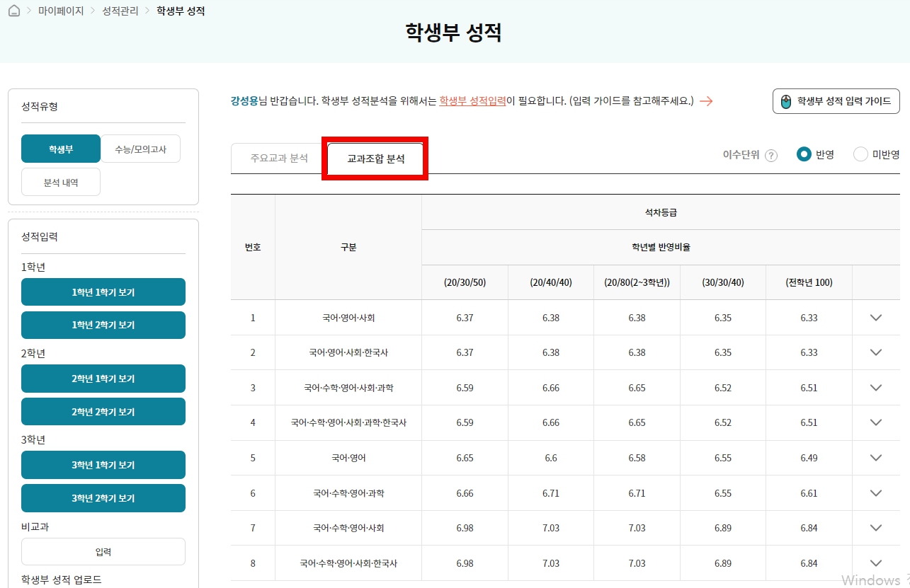Click the 구분 column header
910x588 pixels.
[348, 247]
